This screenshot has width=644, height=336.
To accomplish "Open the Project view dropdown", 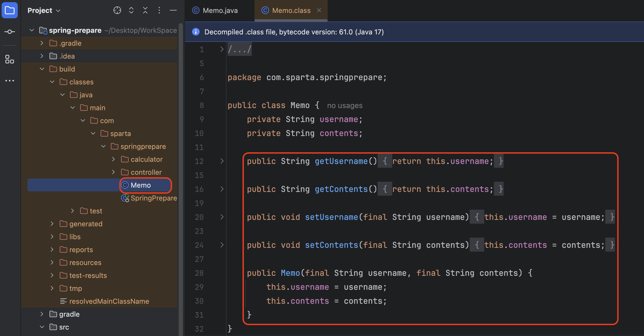I will 44,10.
